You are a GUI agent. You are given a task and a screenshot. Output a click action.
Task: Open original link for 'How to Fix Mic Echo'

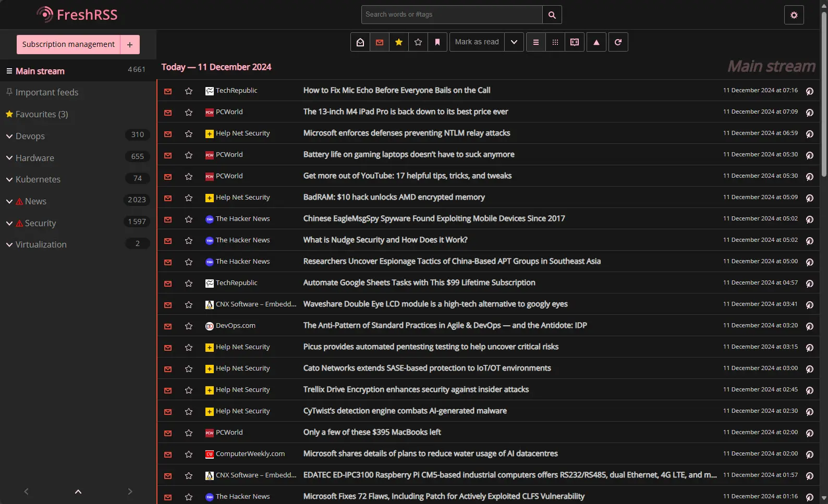(810, 91)
